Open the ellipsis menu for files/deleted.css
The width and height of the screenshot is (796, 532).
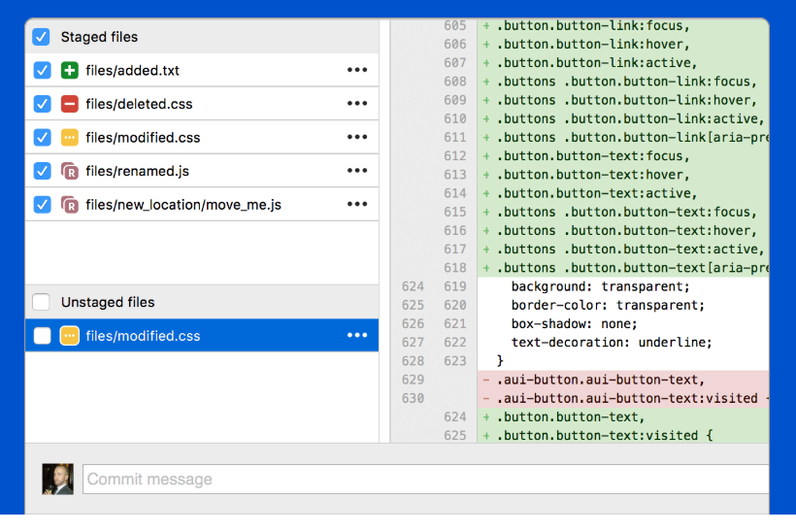click(357, 103)
